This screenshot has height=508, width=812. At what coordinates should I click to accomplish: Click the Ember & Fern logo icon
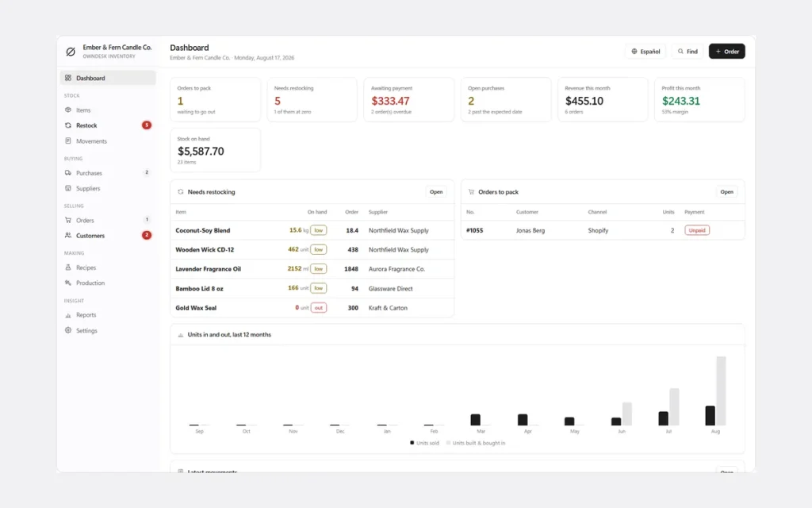(x=71, y=52)
